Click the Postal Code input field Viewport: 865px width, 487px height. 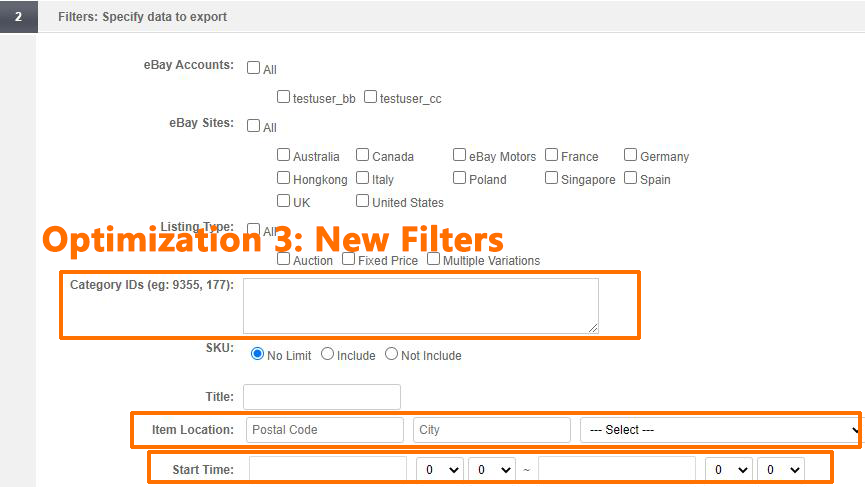point(325,430)
